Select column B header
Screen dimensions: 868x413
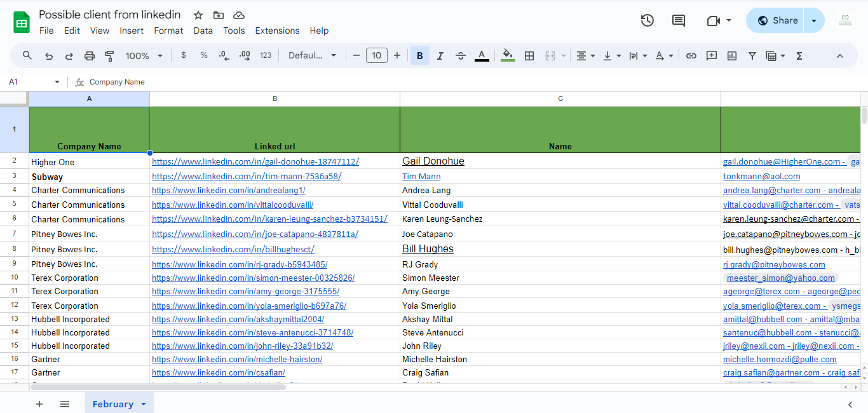275,98
